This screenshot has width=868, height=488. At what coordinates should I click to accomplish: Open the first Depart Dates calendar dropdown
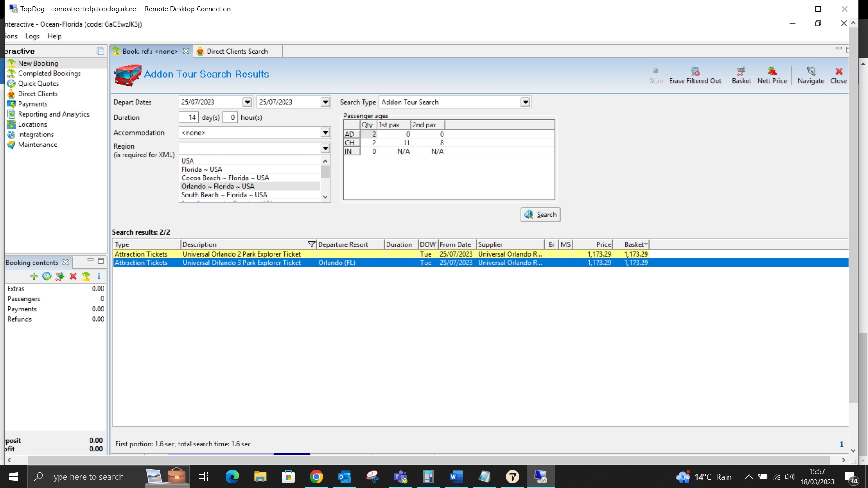(247, 102)
